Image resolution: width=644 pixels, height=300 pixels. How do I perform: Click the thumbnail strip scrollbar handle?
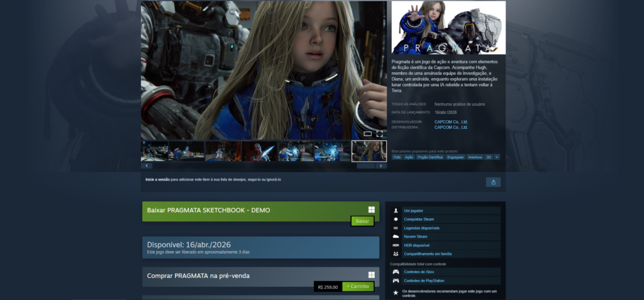coord(365,166)
